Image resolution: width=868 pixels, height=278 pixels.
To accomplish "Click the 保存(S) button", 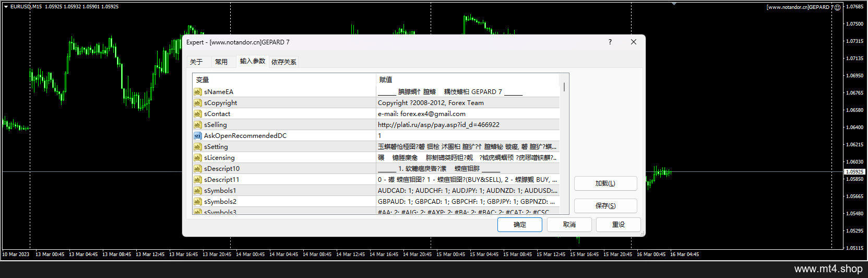I will click(x=605, y=206).
